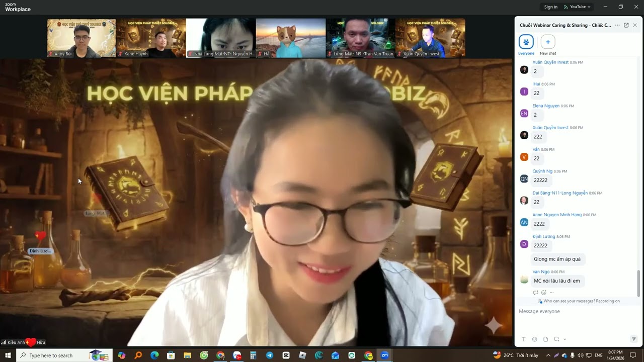The width and height of the screenshot is (644, 362).
Task: Open Telegram from the taskbar
Action: click(x=269, y=355)
